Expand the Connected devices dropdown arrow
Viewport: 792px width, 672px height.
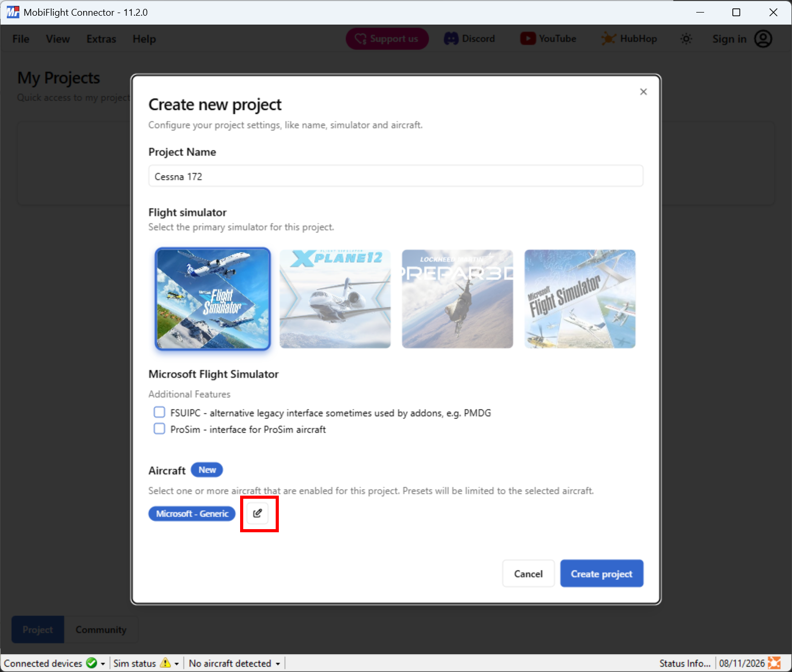coord(103,664)
